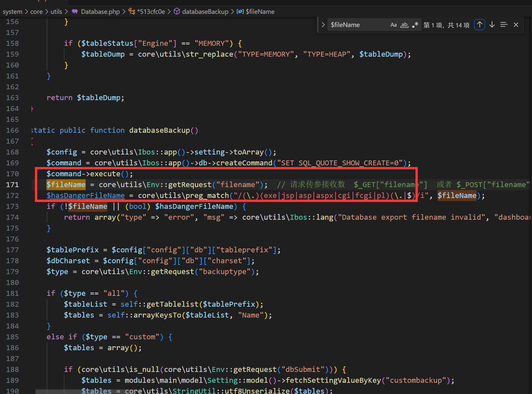Viewport: 532px width, 394px height.
Task: Click the "TYPE=MEMORY" string literal
Action: coord(266,54)
